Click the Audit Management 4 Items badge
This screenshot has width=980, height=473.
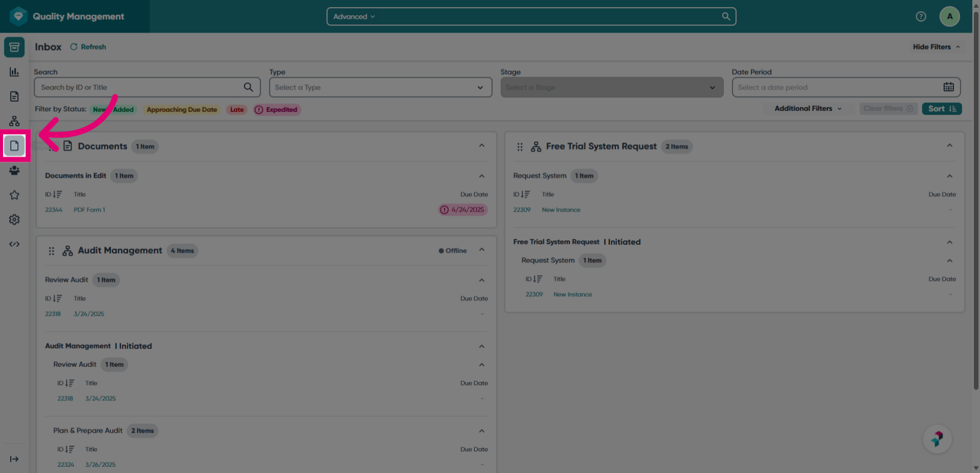pyautogui.click(x=182, y=251)
